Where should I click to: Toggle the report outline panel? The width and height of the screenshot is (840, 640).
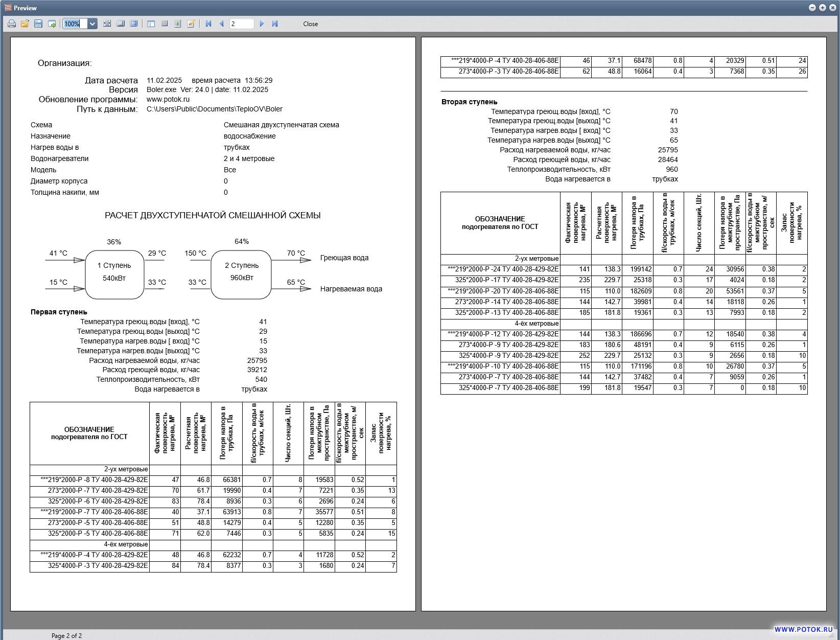click(151, 24)
